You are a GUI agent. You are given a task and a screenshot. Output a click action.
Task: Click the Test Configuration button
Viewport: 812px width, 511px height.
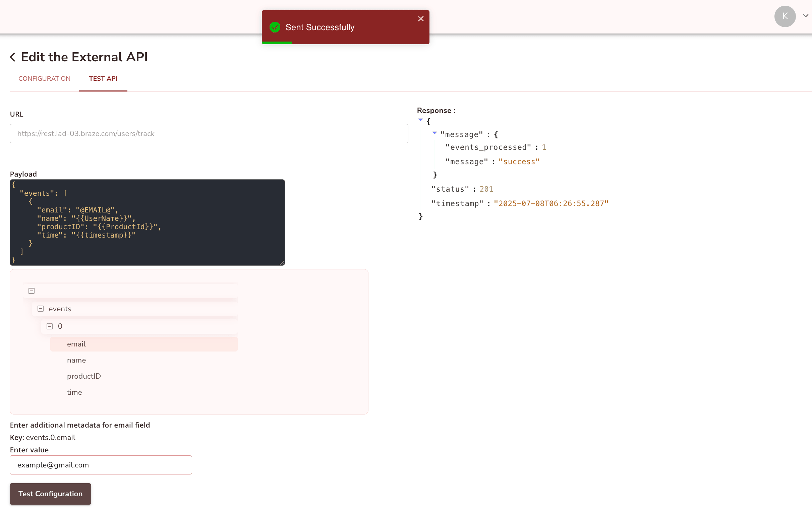50,494
